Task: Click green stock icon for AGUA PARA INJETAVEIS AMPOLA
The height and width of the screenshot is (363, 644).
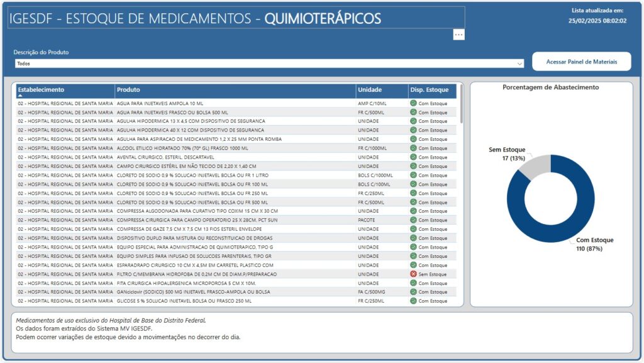Action: (x=413, y=103)
